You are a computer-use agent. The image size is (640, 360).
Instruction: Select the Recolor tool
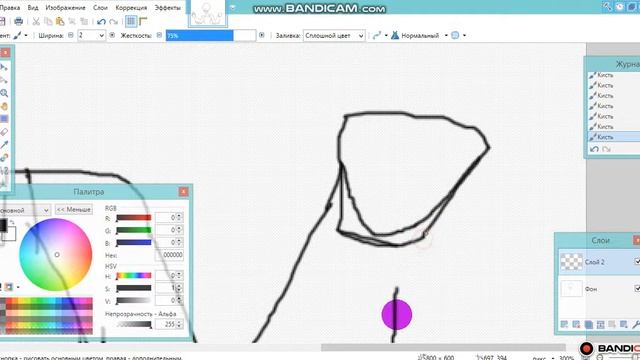click(x=4, y=158)
